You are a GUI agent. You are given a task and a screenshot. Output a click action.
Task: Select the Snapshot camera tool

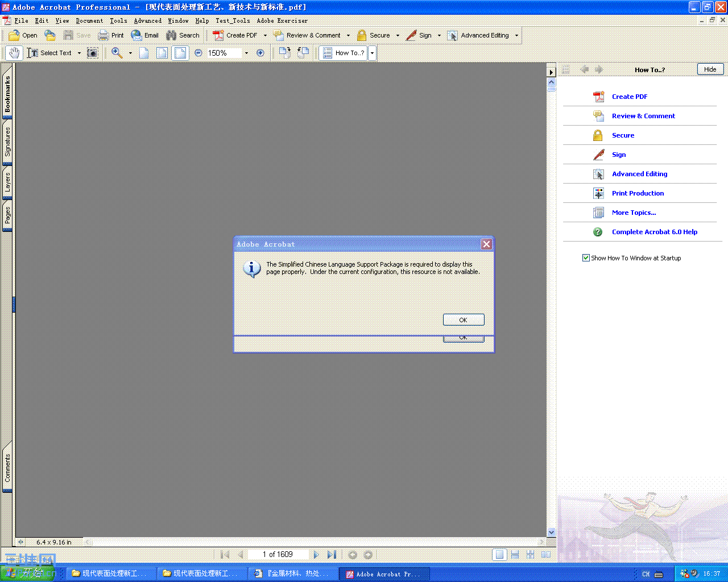(92, 53)
